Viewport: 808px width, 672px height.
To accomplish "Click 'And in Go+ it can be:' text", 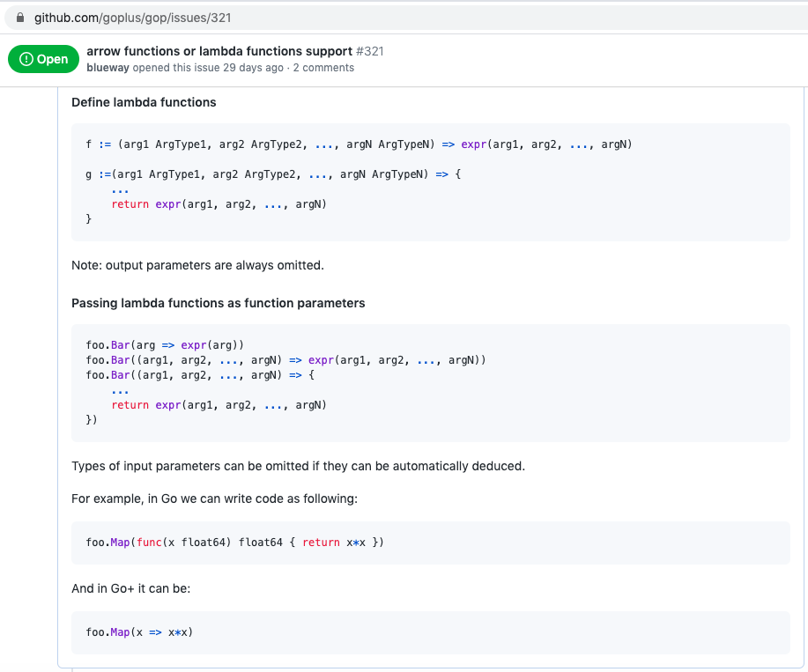I will coord(131,588).
